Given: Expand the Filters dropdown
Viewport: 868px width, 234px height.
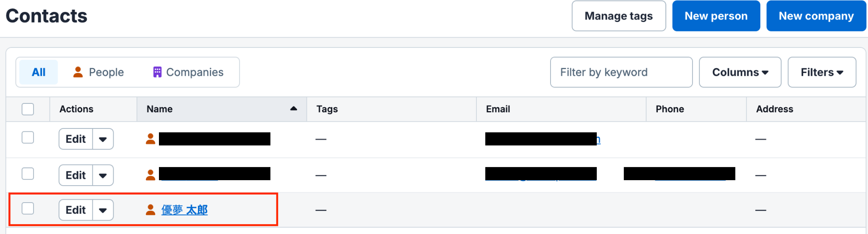Looking at the screenshot, I should pyautogui.click(x=822, y=72).
